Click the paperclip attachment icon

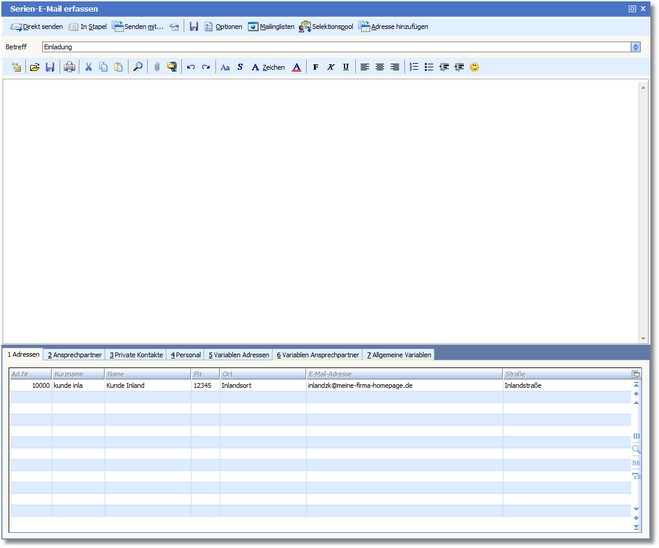pyautogui.click(x=156, y=67)
